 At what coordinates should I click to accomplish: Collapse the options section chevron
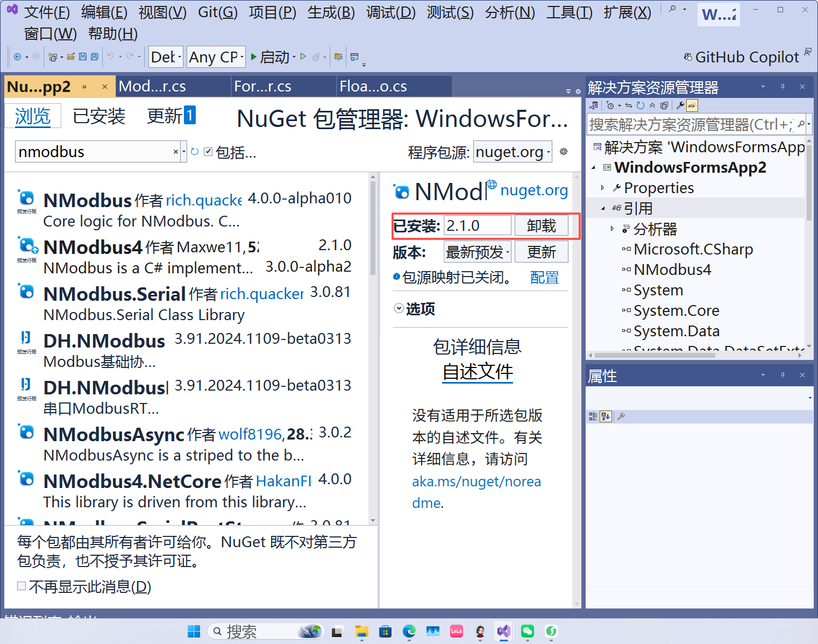click(x=399, y=308)
